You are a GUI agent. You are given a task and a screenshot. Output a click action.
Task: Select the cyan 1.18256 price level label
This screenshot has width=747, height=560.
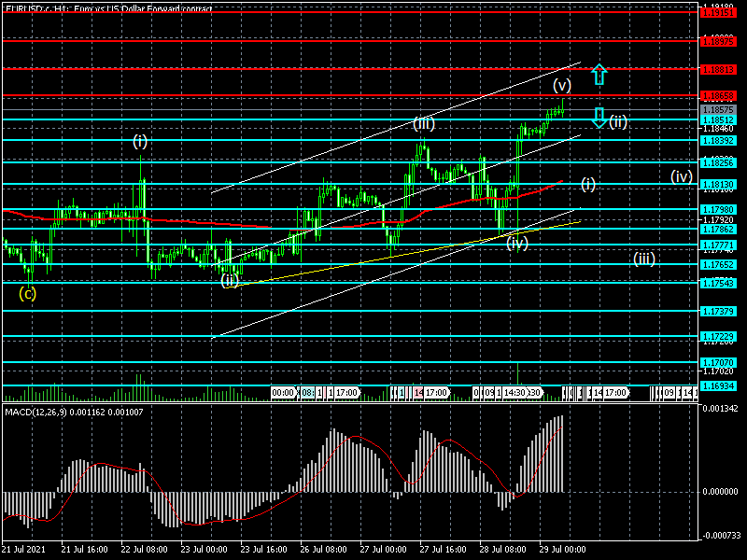pyautogui.click(x=718, y=162)
